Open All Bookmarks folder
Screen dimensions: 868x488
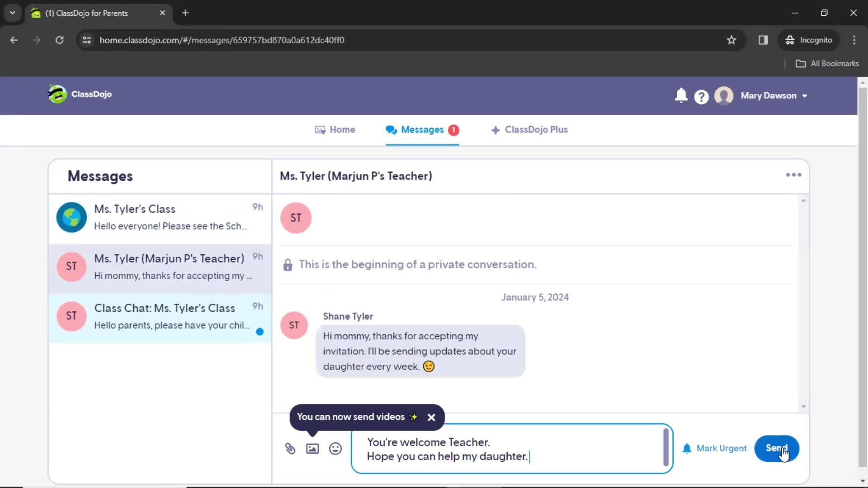[827, 64]
